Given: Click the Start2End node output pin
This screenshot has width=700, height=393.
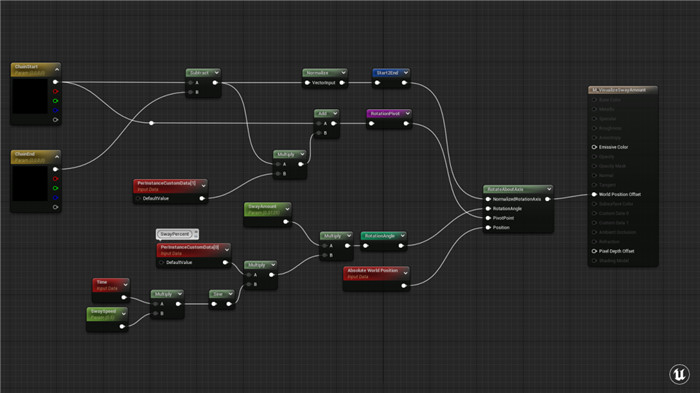Looking at the screenshot, I should click(x=404, y=83).
